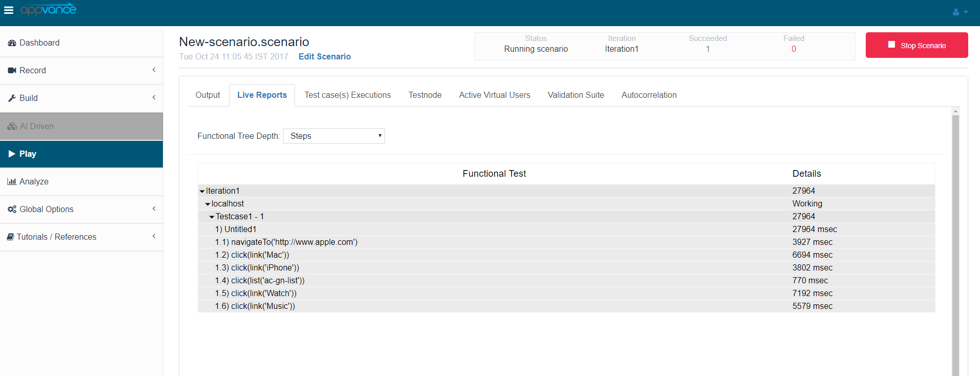Image resolution: width=980 pixels, height=376 pixels.
Task: Select the click(link('Watch')) step row
Action: tap(263, 294)
